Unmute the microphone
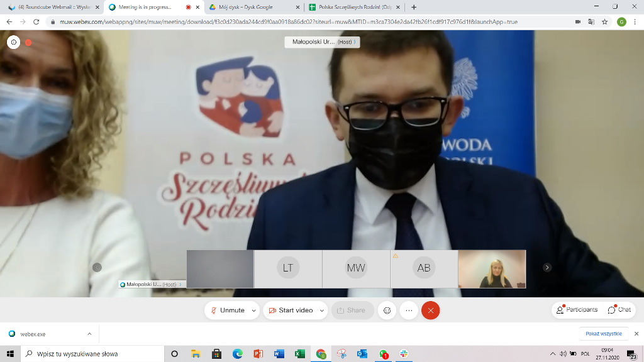The height and width of the screenshot is (362, 644). [x=228, y=310]
